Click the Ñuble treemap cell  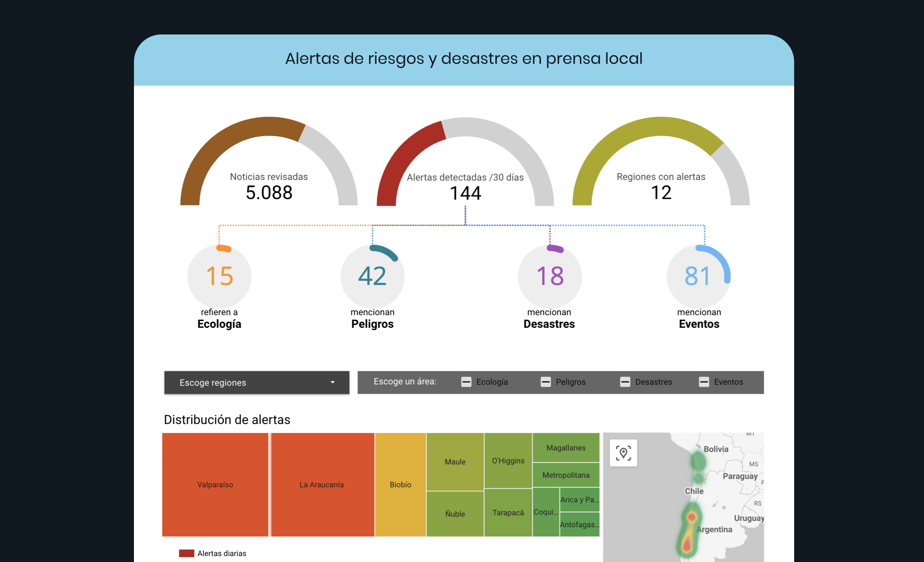pos(455,514)
